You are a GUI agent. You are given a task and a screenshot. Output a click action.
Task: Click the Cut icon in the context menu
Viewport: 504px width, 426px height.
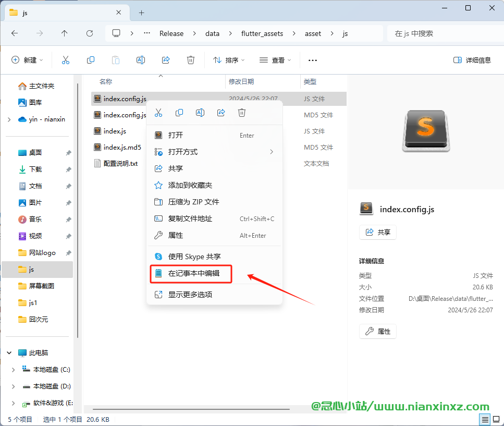(158, 113)
